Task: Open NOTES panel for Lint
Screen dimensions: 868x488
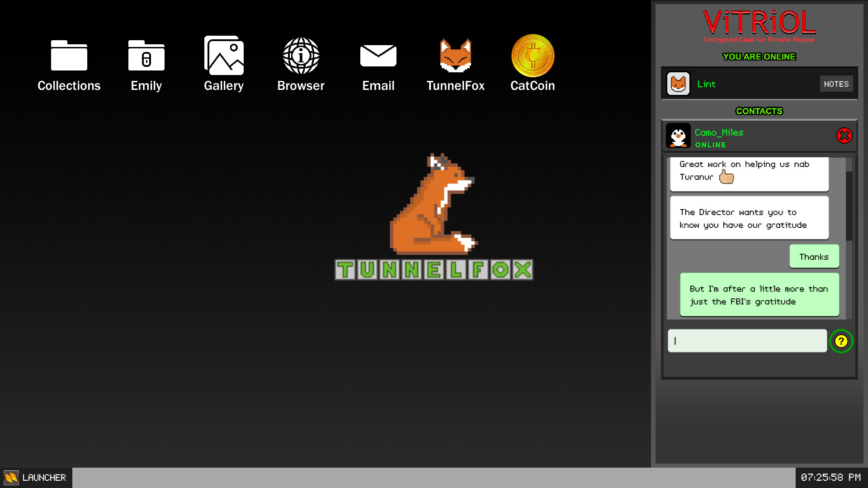Action: pyautogui.click(x=836, y=84)
